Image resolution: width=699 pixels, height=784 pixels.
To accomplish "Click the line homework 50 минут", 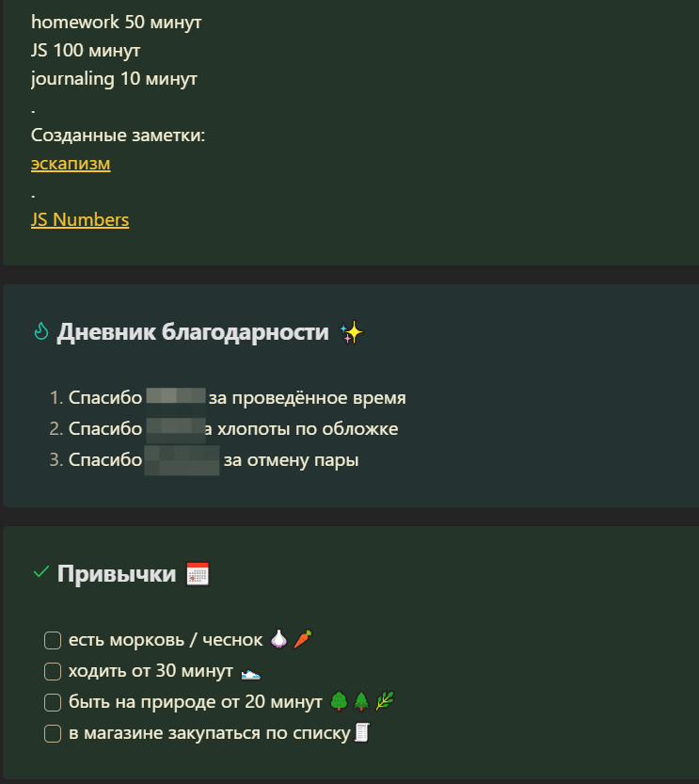I will [x=117, y=22].
